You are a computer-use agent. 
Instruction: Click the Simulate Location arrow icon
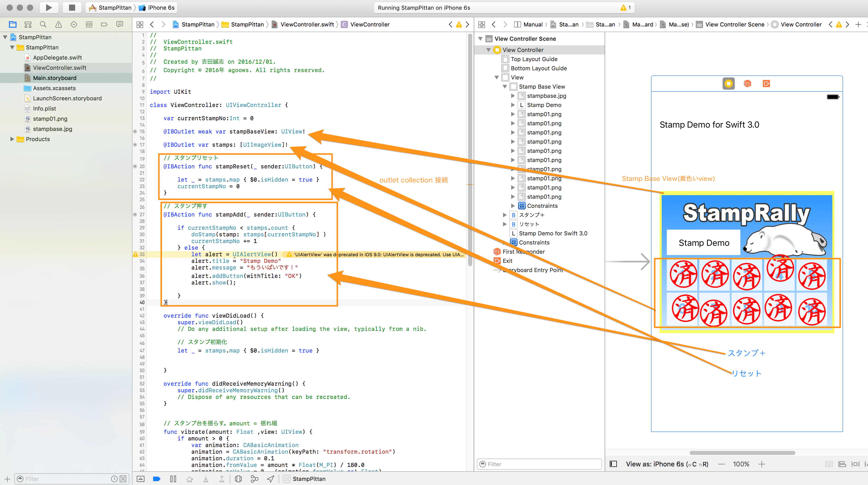[270, 479]
